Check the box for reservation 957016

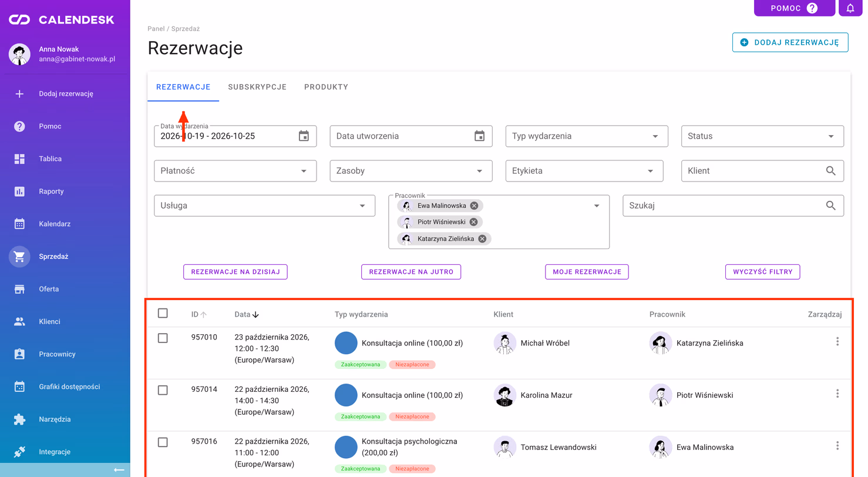[x=163, y=442]
